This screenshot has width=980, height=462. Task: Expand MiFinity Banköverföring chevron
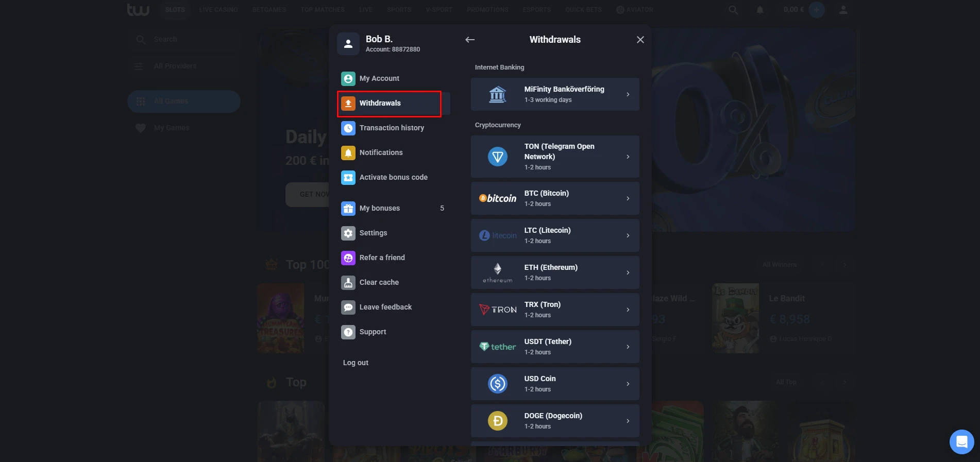pyautogui.click(x=628, y=94)
